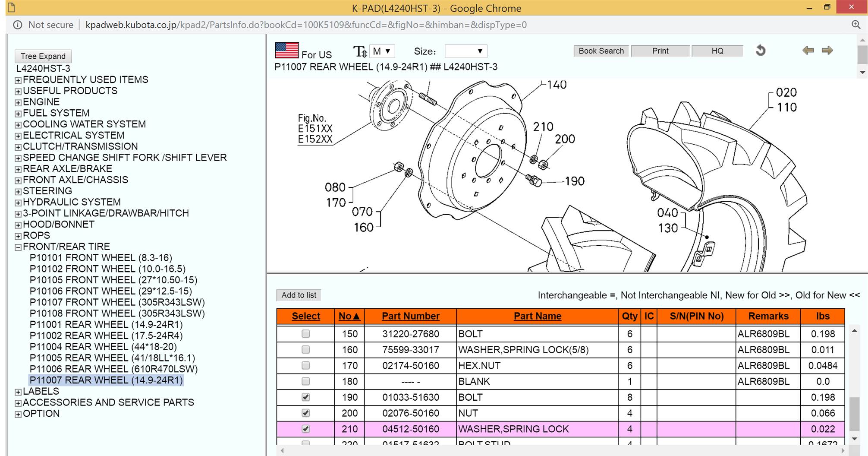Click the WASHER,SPRING LOCK(5/8) part name
The height and width of the screenshot is (456, 868).
tap(523, 350)
